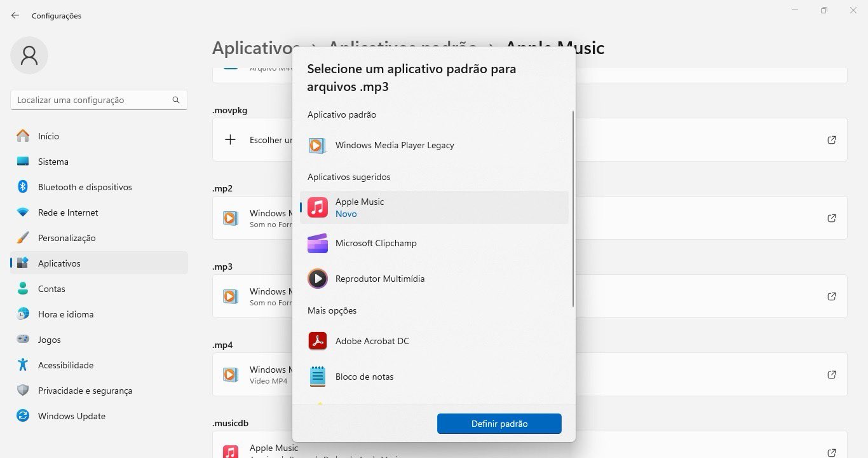Click the Windows Update sync icon
This screenshot has height=458, width=868.
coord(23,416)
